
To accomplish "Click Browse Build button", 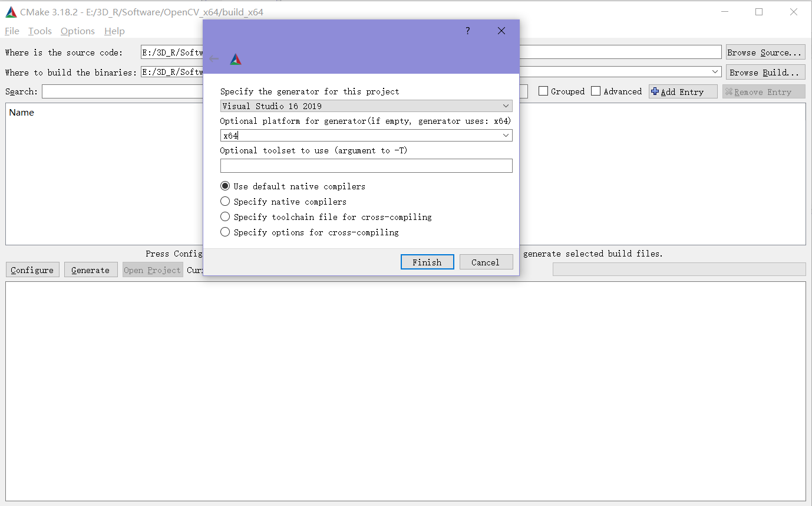I will coord(765,72).
